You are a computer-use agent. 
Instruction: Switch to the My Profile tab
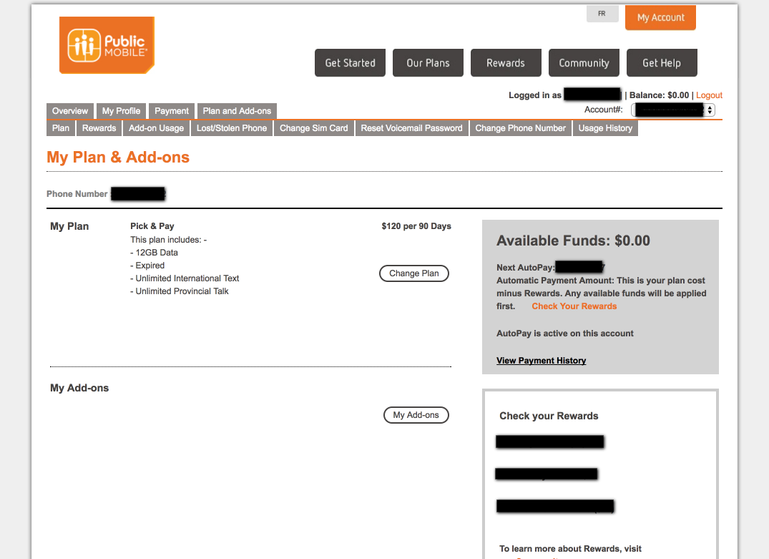(x=121, y=111)
